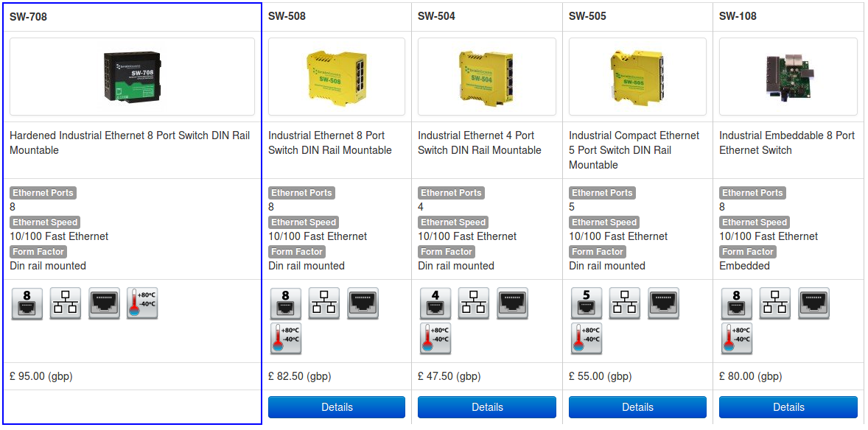Viewport: 868px width, 430px height.
Task: Open the SW-108 embedded board image
Action: (788, 77)
